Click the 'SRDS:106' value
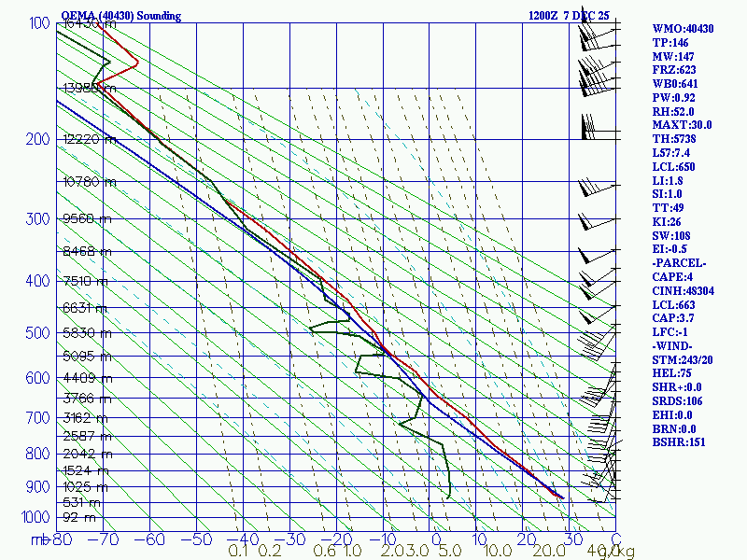 pyautogui.click(x=677, y=401)
